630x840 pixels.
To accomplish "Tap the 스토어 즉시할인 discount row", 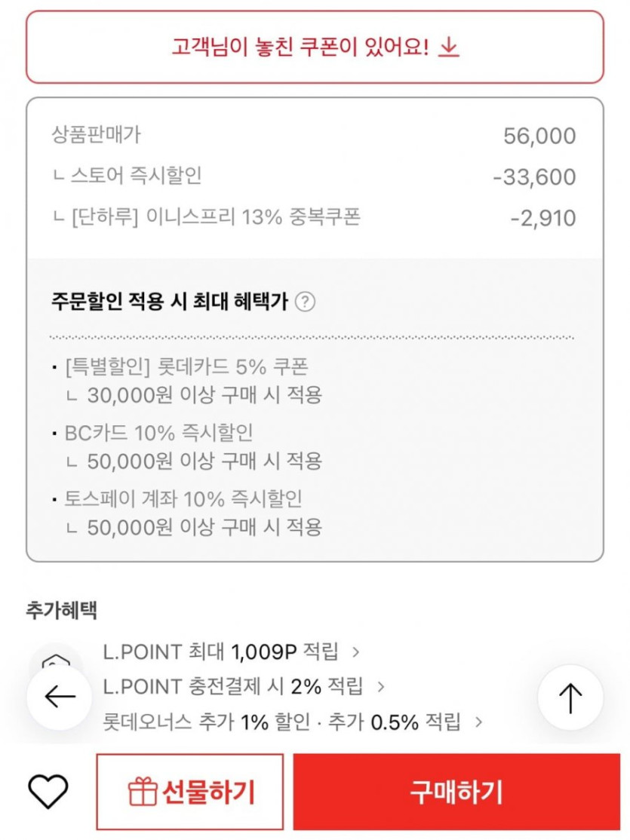I will coord(137,176).
